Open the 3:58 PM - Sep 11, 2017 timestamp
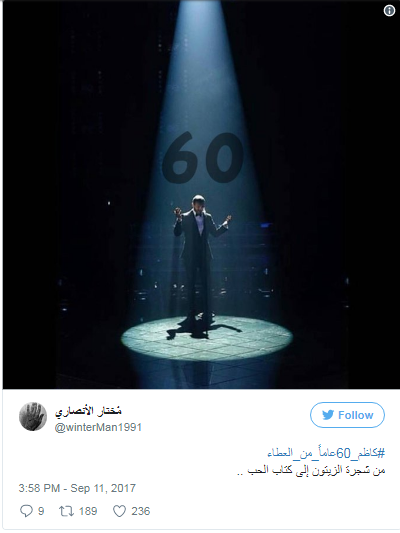 click(77, 488)
